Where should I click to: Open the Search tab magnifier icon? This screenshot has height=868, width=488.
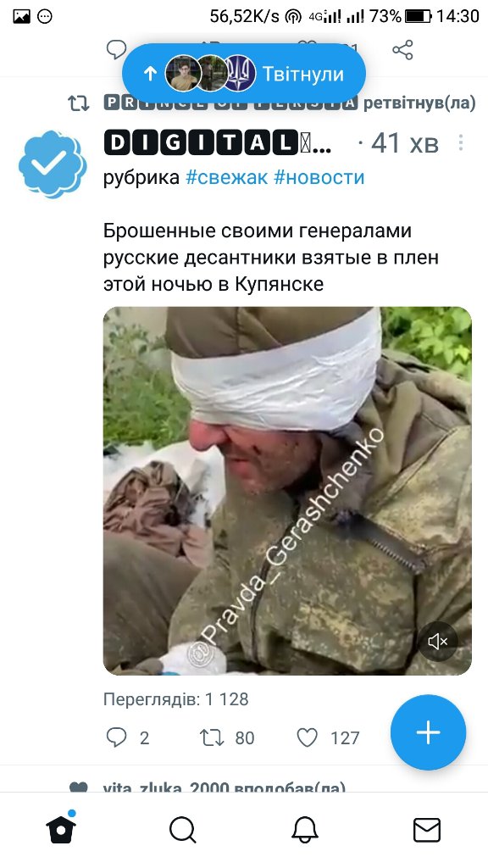pos(183,830)
